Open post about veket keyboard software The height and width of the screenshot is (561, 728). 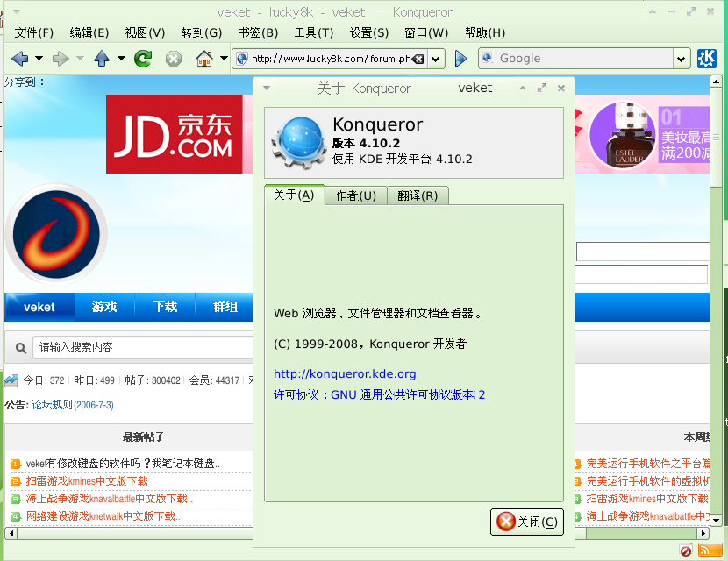pyautogui.click(x=123, y=464)
